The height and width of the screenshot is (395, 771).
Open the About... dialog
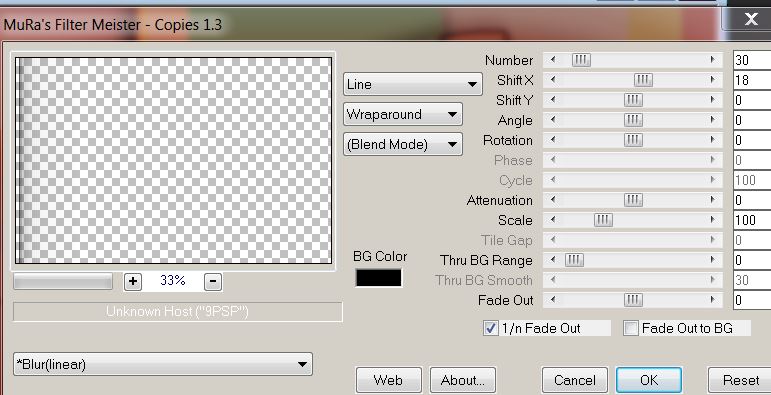point(463,380)
